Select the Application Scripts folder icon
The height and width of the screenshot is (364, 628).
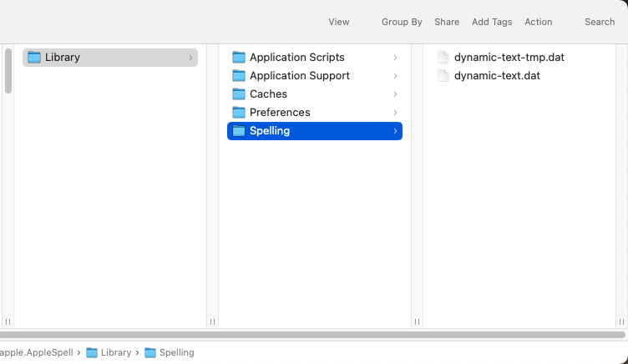tap(239, 58)
